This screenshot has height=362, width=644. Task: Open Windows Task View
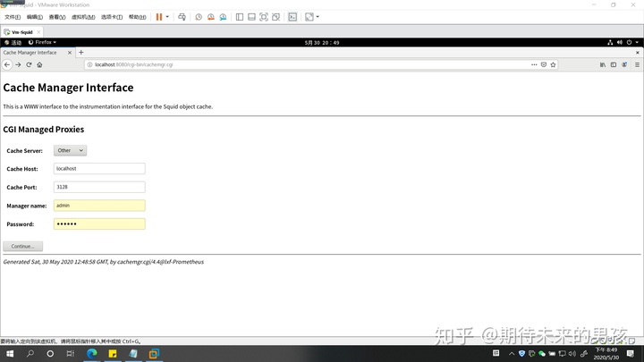pos(71,353)
